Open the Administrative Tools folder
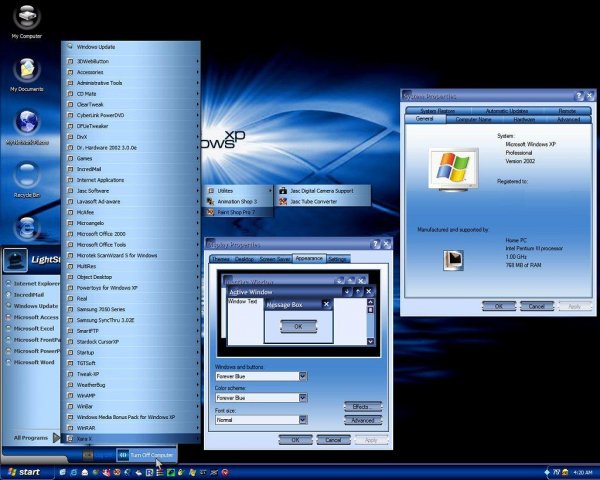The width and height of the screenshot is (600, 480). coord(133,83)
